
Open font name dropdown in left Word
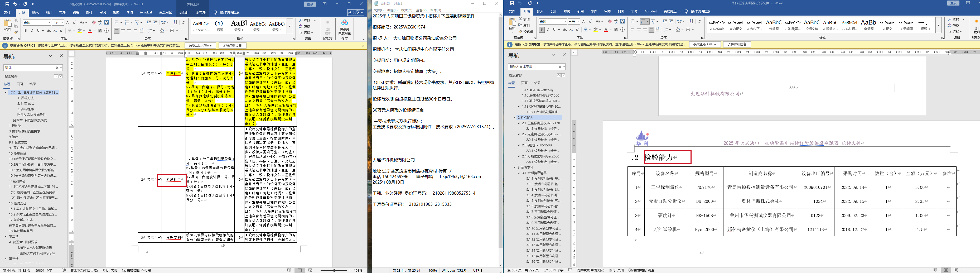click(x=49, y=23)
